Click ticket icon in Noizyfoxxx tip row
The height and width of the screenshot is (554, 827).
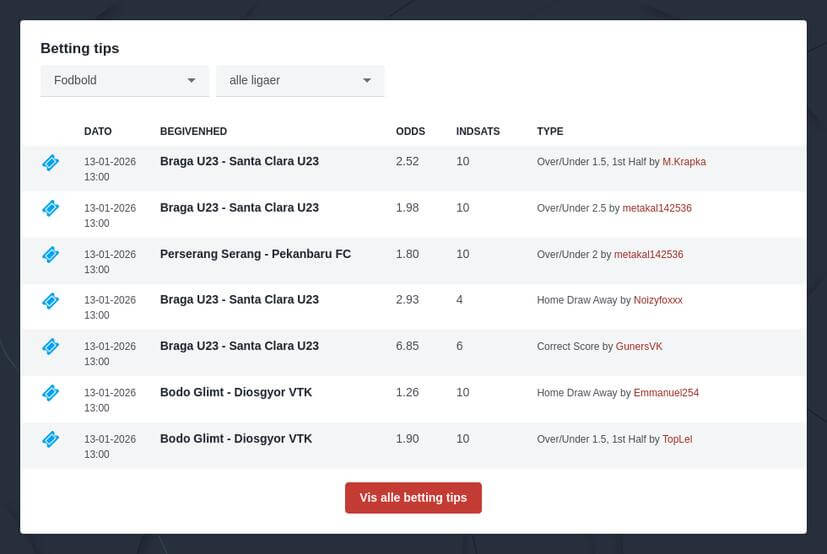tap(51, 301)
